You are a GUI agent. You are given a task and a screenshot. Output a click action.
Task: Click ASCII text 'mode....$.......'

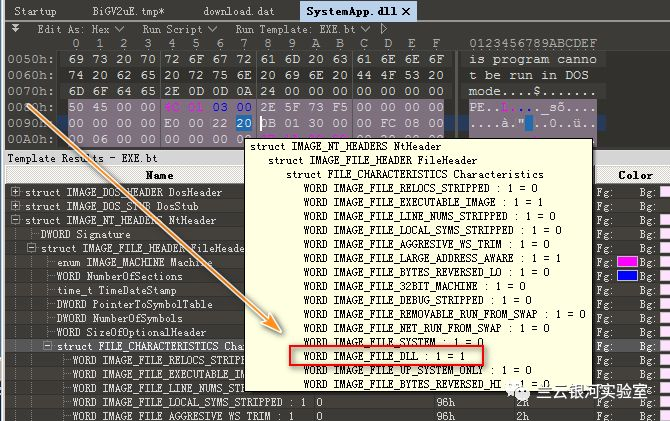coord(532,91)
